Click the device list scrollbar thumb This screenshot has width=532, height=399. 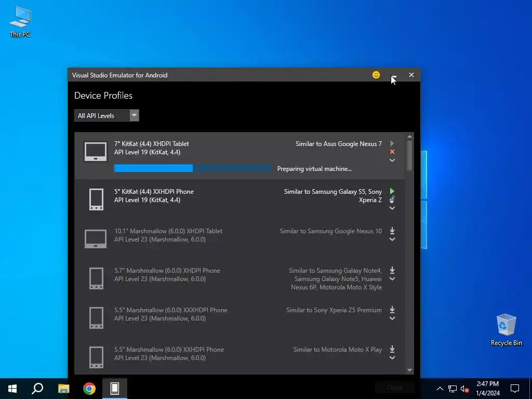click(x=409, y=155)
